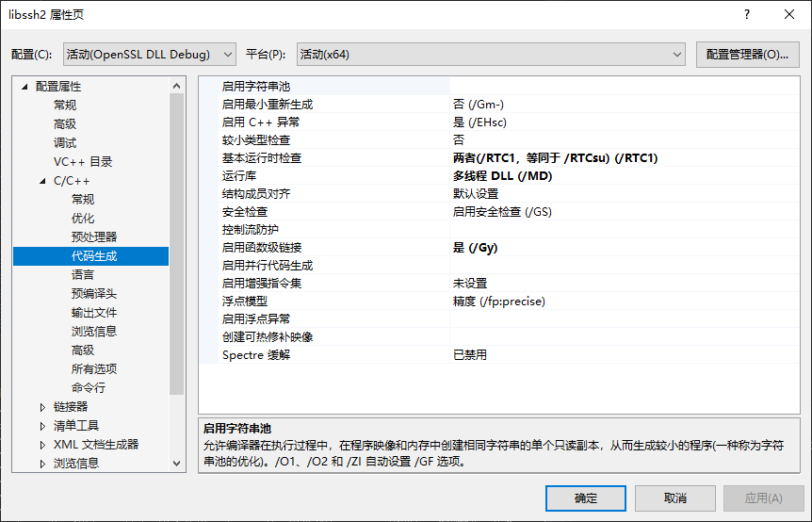Expand the 清单工具 tree node
This screenshot has width=812, height=522.
tap(42, 426)
